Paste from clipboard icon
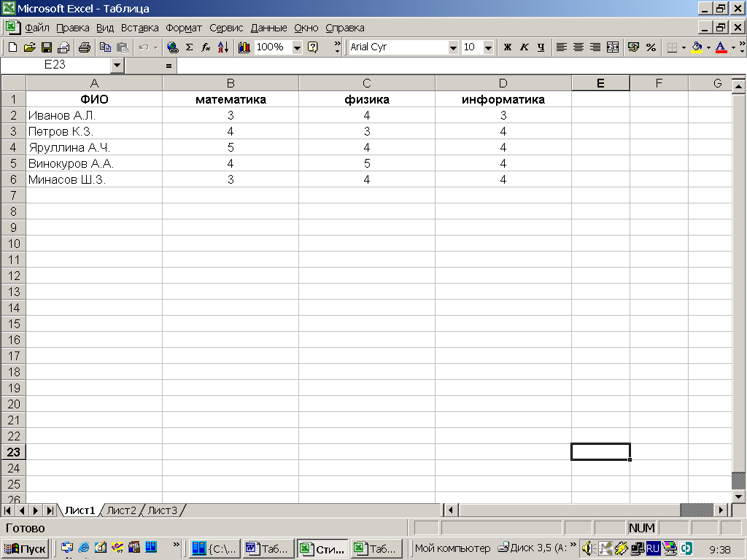747x560 pixels. 123,47
